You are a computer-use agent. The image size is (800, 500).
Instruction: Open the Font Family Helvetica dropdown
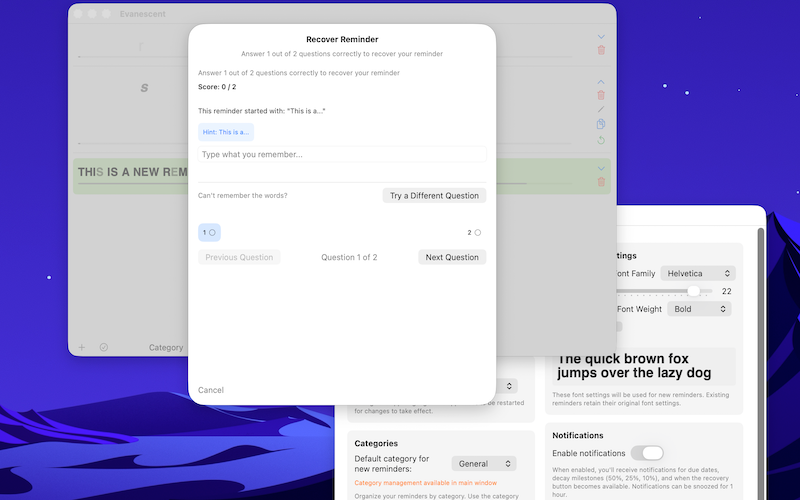[699, 273]
